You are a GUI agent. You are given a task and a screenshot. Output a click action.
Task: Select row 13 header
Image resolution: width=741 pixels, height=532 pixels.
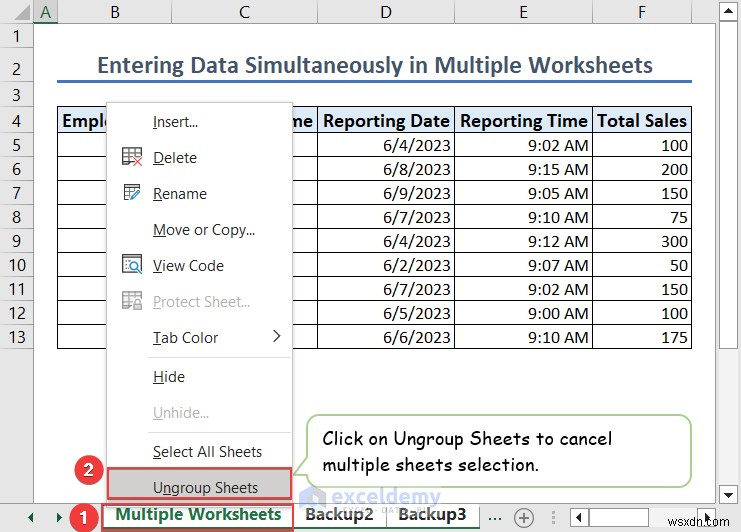click(17, 337)
